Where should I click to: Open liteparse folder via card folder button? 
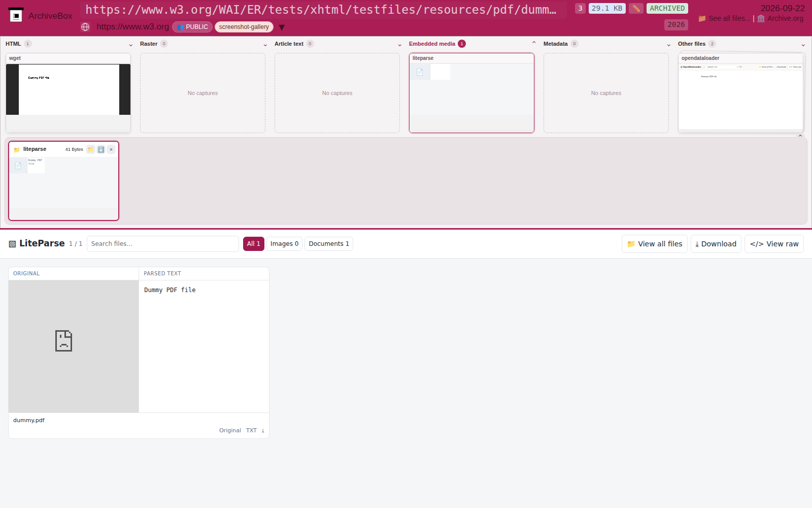[91, 149]
